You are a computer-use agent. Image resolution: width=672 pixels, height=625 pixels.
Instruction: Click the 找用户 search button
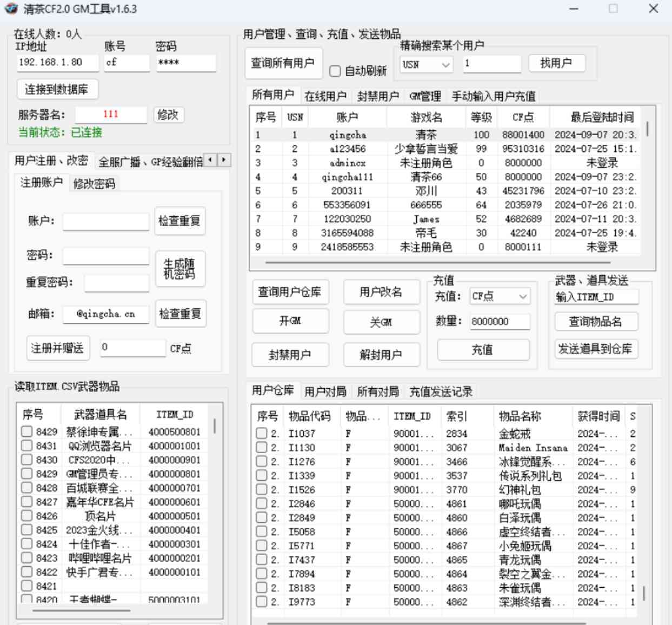point(556,63)
